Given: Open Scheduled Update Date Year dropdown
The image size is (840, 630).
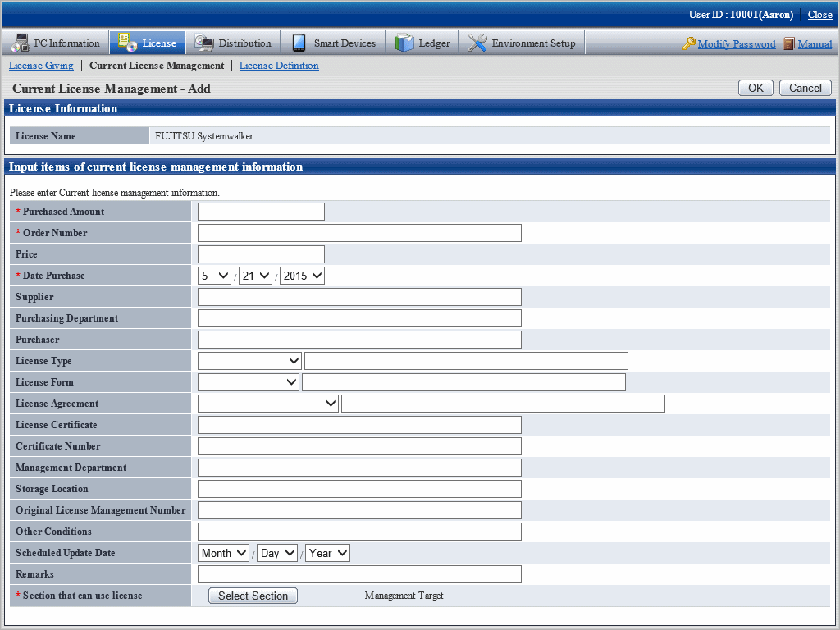Looking at the screenshot, I should coord(327,554).
